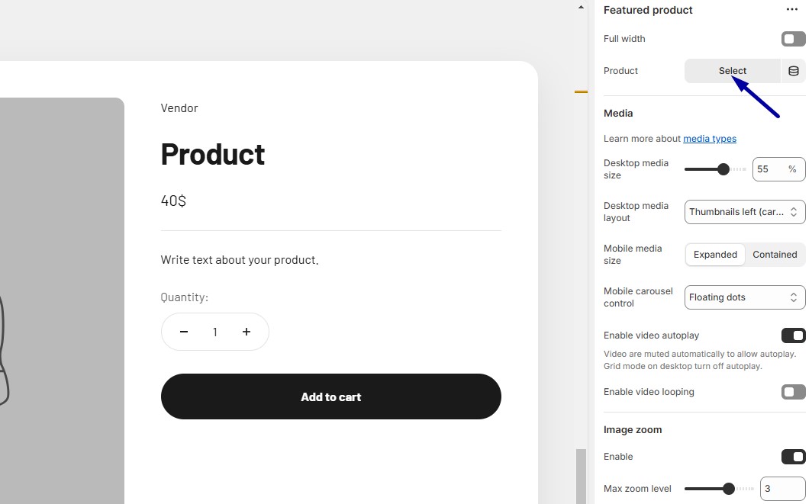Open the Desktop media layout chevron control
The image size is (812, 504).
point(794,211)
